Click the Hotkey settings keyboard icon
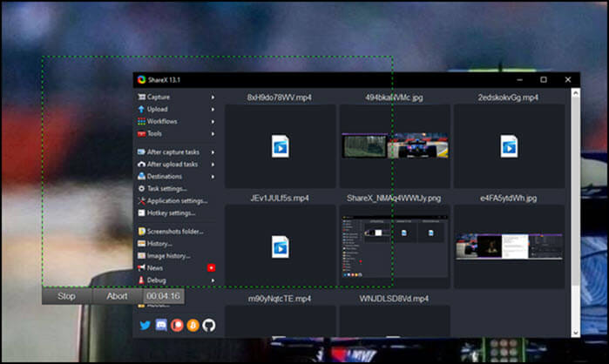This screenshot has height=364, width=609. [x=142, y=213]
